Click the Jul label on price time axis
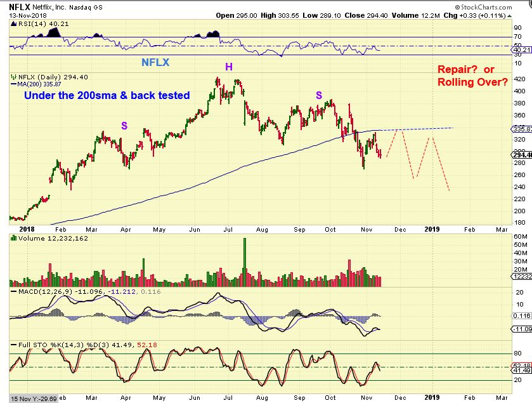Viewport: 532px width, 403px height. pyautogui.click(x=228, y=230)
